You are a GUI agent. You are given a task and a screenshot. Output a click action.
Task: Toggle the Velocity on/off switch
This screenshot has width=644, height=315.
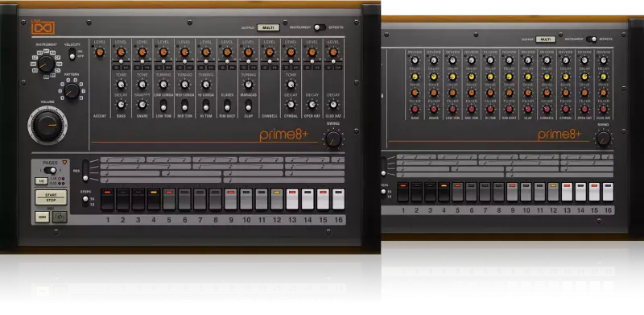(x=72, y=54)
